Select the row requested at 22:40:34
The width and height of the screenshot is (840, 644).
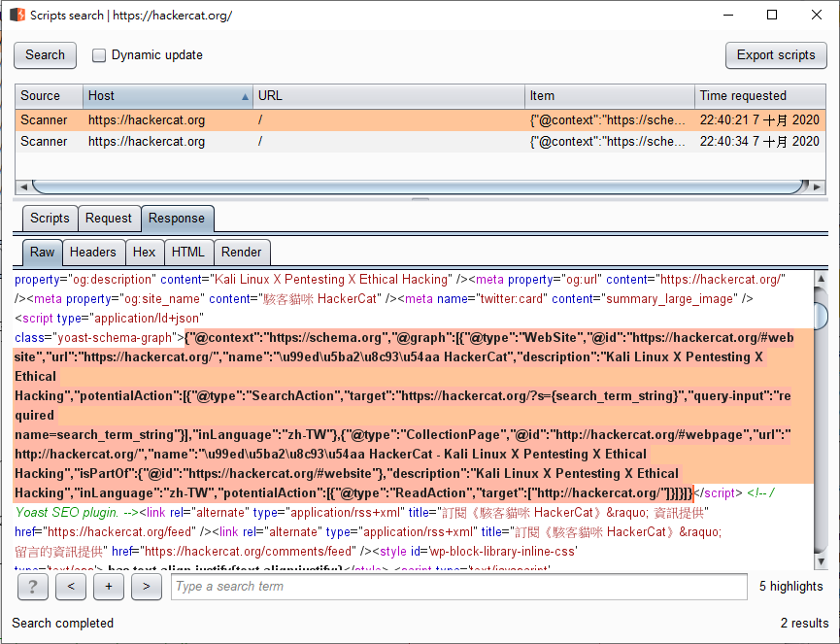[x=420, y=142]
